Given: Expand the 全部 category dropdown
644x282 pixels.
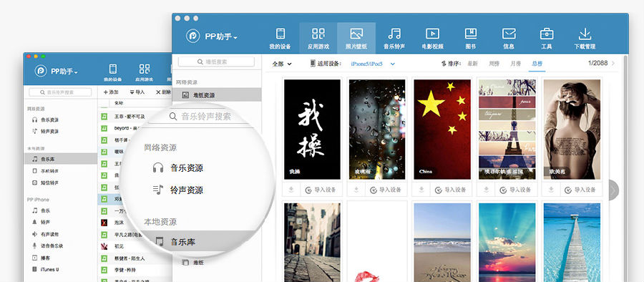Looking at the screenshot, I should click(x=282, y=64).
